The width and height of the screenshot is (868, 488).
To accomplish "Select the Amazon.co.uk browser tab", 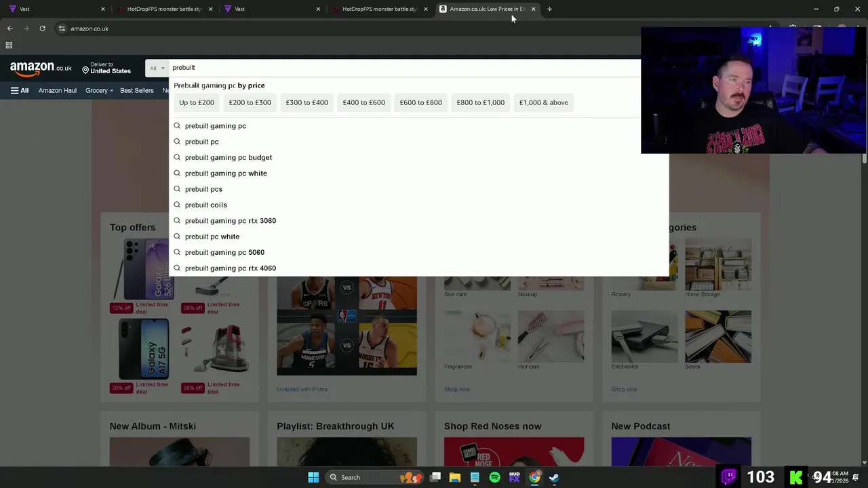I will [486, 9].
